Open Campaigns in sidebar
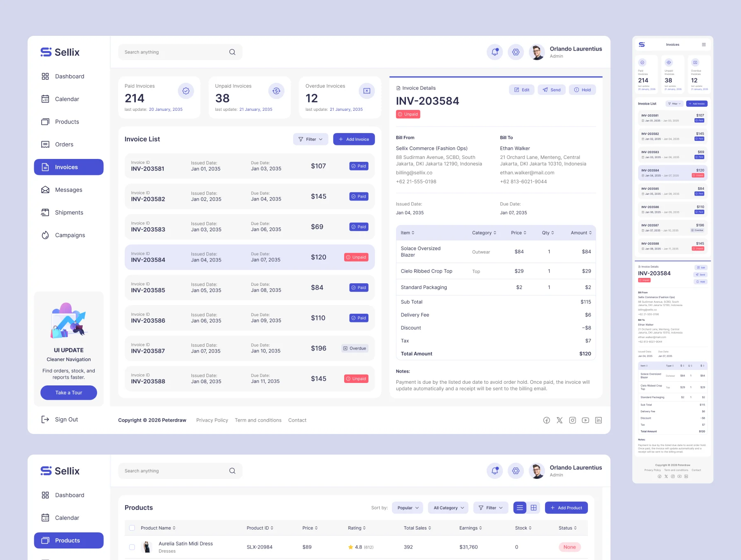Image resolution: width=741 pixels, height=560 pixels. click(69, 235)
